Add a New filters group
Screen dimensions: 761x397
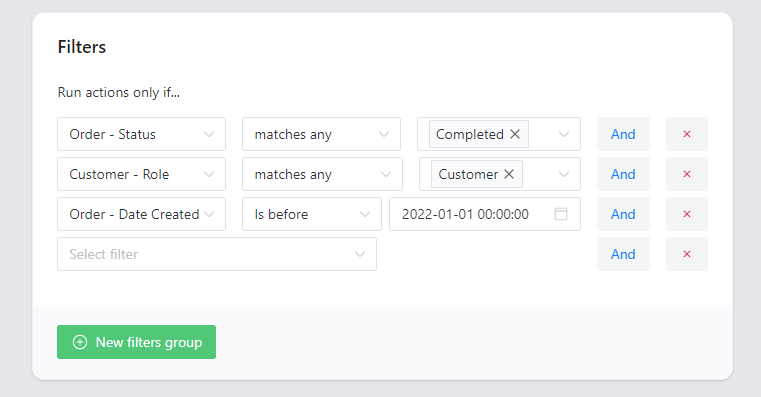136,342
